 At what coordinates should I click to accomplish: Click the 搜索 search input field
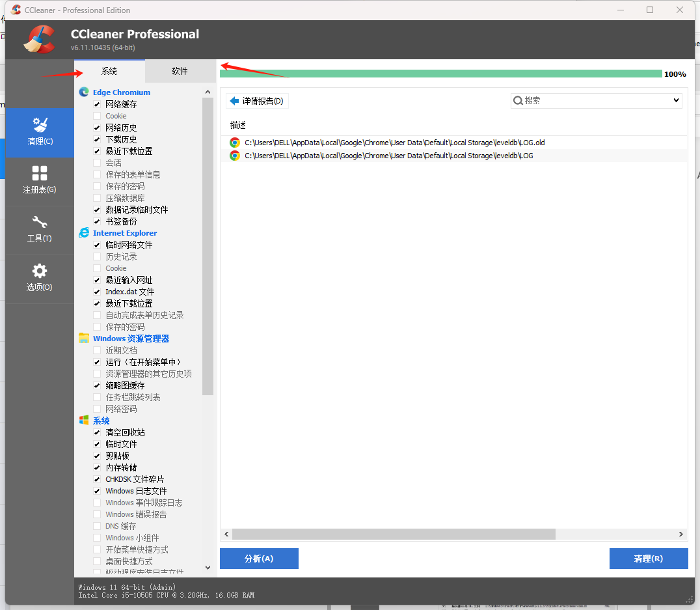tap(596, 100)
